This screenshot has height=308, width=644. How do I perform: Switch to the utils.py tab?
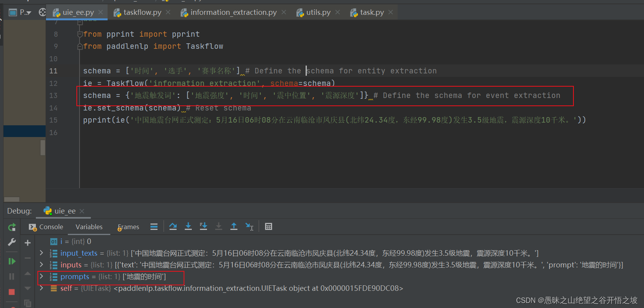pyautogui.click(x=318, y=12)
